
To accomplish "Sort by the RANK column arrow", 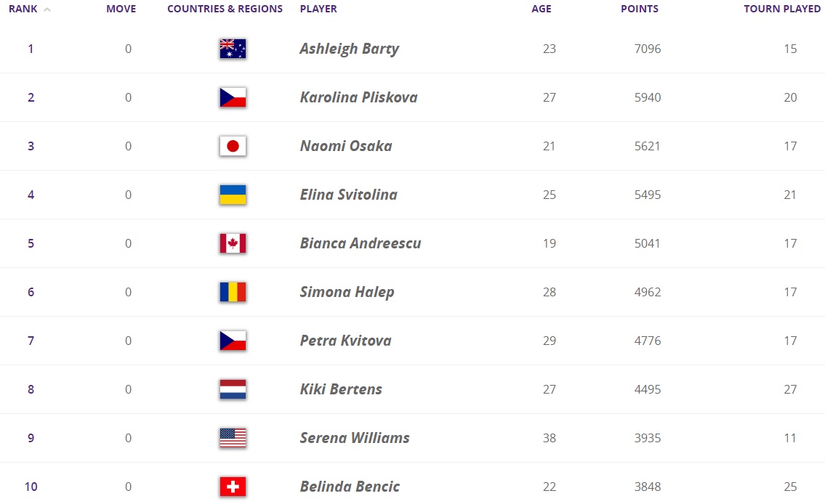I will click(47, 9).
